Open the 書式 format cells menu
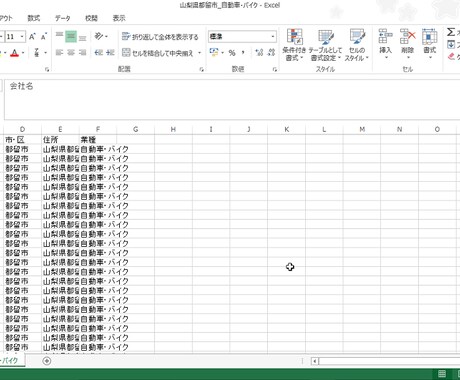The height and width of the screenshot is (380, 460). point(430,44)
